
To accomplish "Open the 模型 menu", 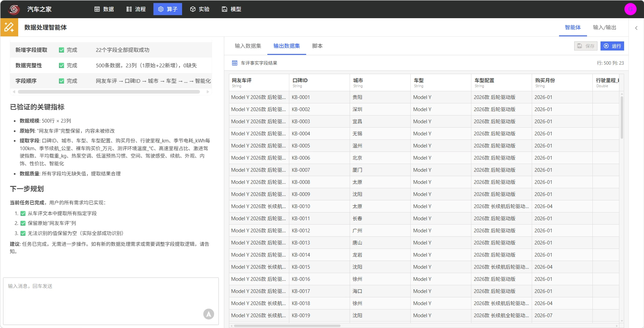I will pyautogui.click(x=231, y=9).
